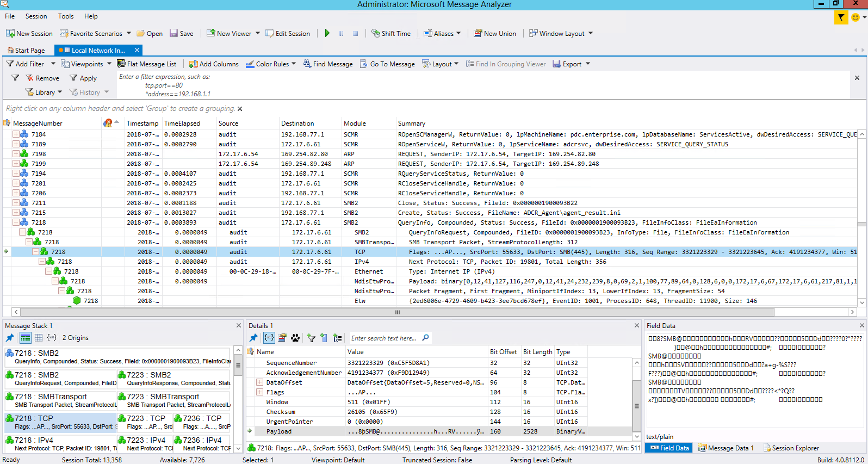
Task: Sort by the diagnosis warning column icon
Action: tap(108, 123)
